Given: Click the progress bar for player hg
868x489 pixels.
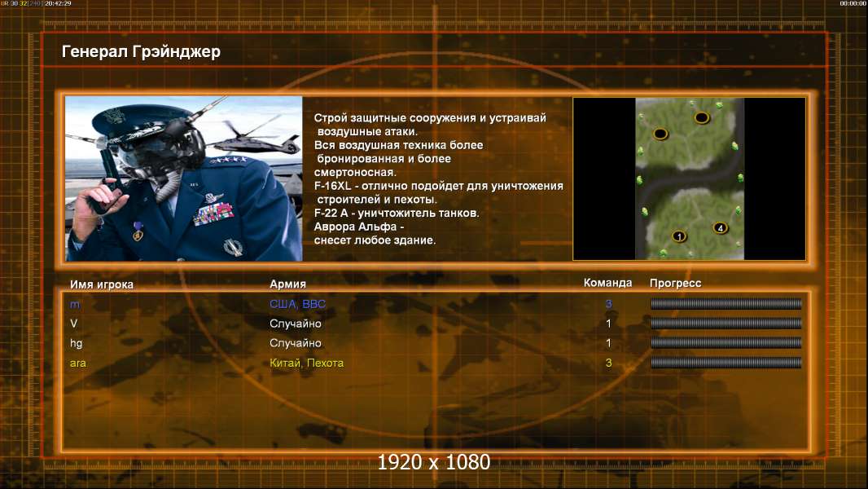Looking at the screenshot, I should coord(726,343).
